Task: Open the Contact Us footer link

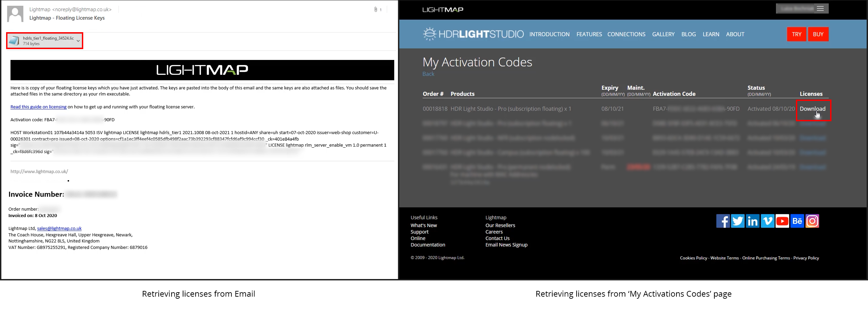Action: (x=497, y=238)
